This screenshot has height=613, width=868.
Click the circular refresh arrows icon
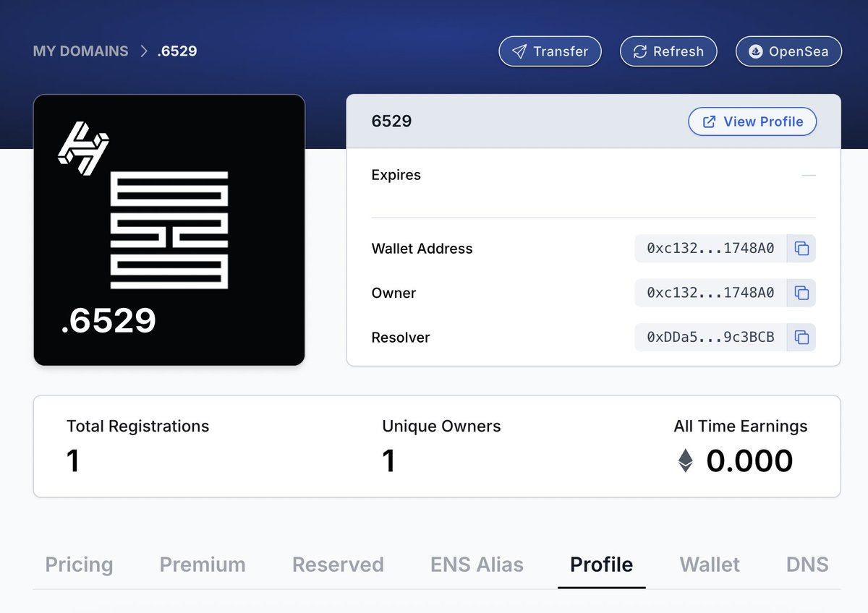pos(639,51)
